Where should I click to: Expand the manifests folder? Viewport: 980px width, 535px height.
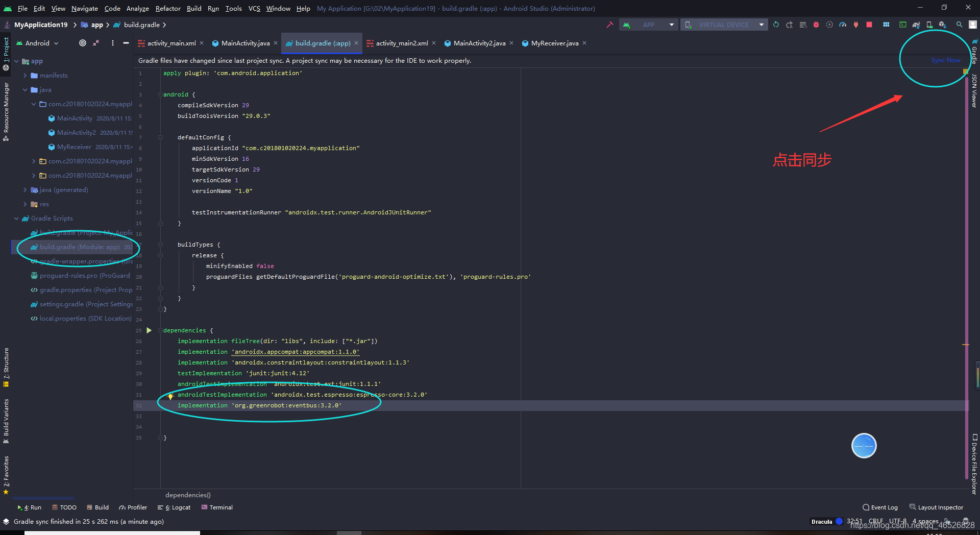(x=25, y=75)
